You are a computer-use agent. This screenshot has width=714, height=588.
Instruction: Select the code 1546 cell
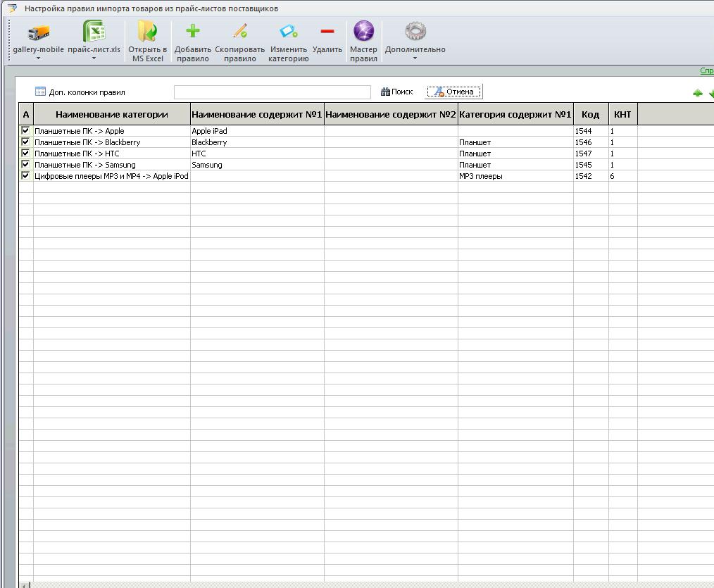point(591,142)
